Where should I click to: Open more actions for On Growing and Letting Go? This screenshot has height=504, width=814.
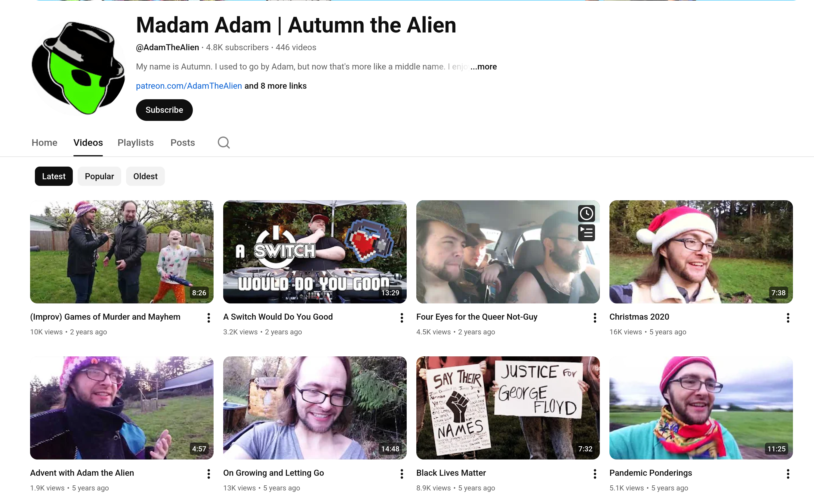pos(402,474)
